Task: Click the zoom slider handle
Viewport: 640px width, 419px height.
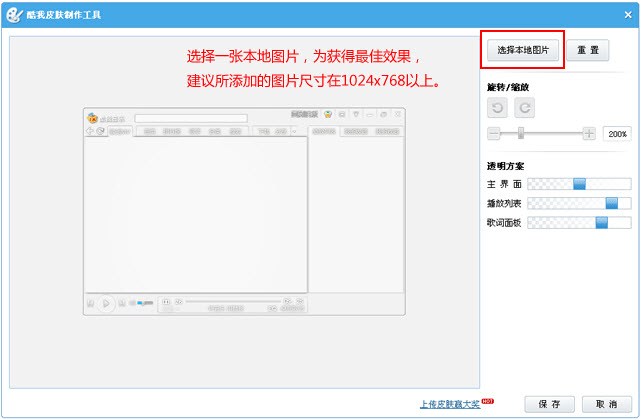Action: [x=521, y=133]
